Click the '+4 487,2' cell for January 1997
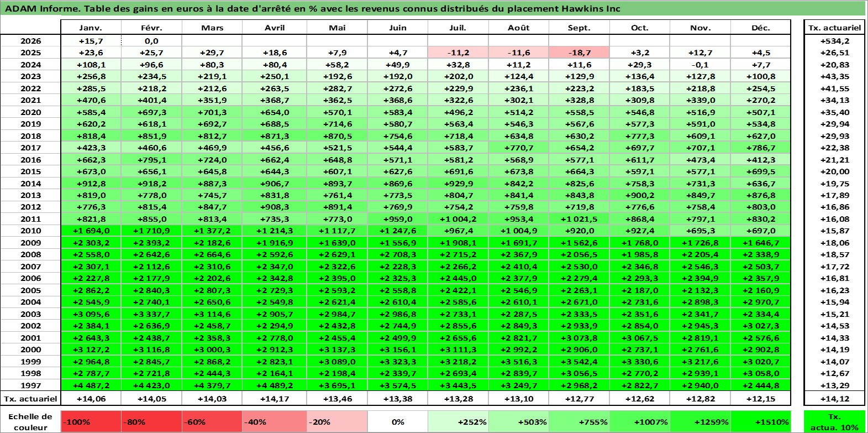The width and height of the screenshot is (868, 433). point(91,385)
